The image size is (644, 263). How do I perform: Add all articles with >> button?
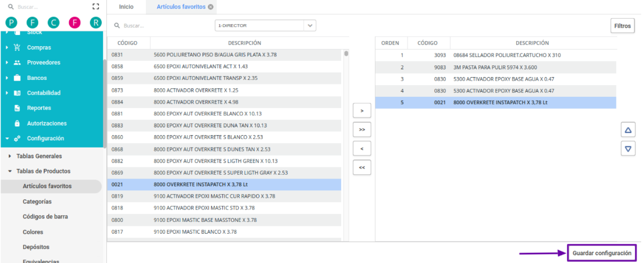click(362, 130)
